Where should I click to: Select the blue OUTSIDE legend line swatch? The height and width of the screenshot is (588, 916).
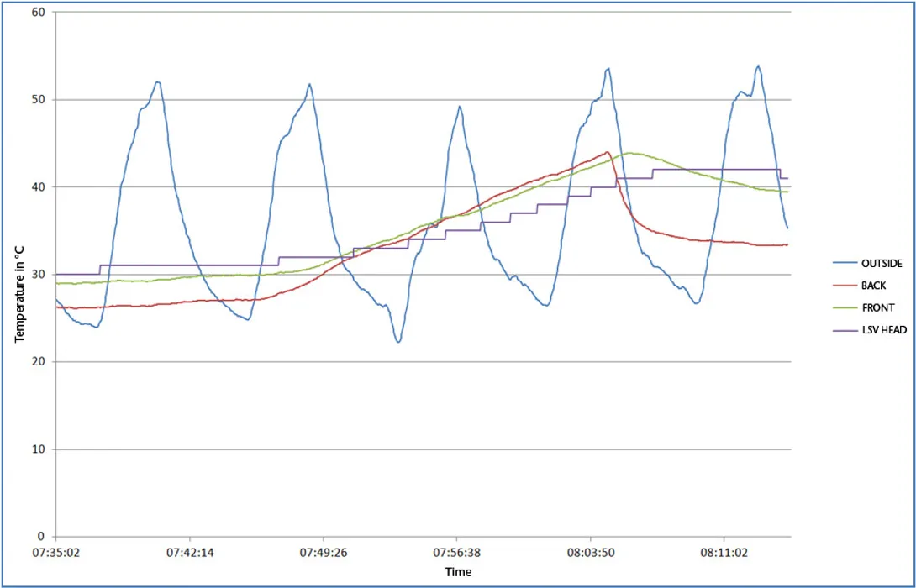click(844, 263)
